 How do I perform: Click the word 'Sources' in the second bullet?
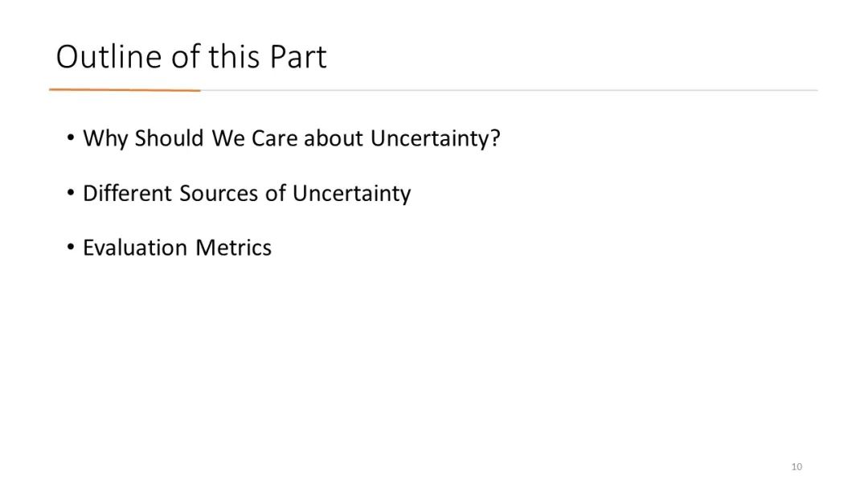pyautogui.click(x=219, y=193)
